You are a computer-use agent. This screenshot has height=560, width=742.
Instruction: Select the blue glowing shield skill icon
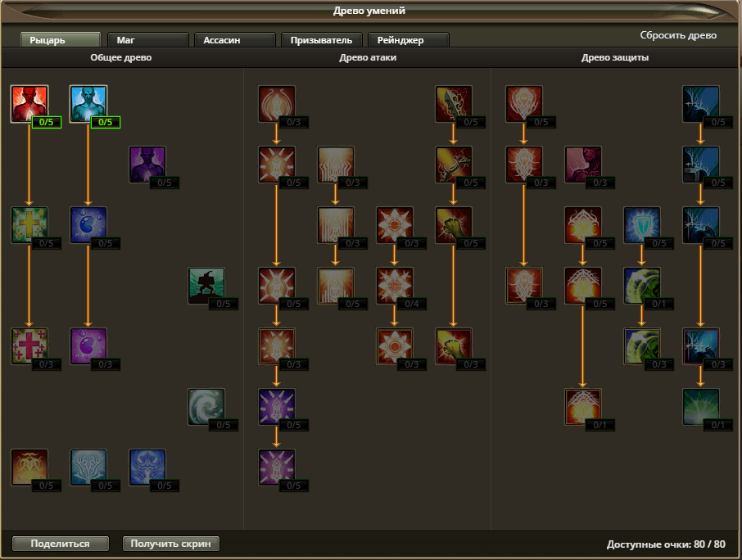pyautogui.click(x=642, y=225)
